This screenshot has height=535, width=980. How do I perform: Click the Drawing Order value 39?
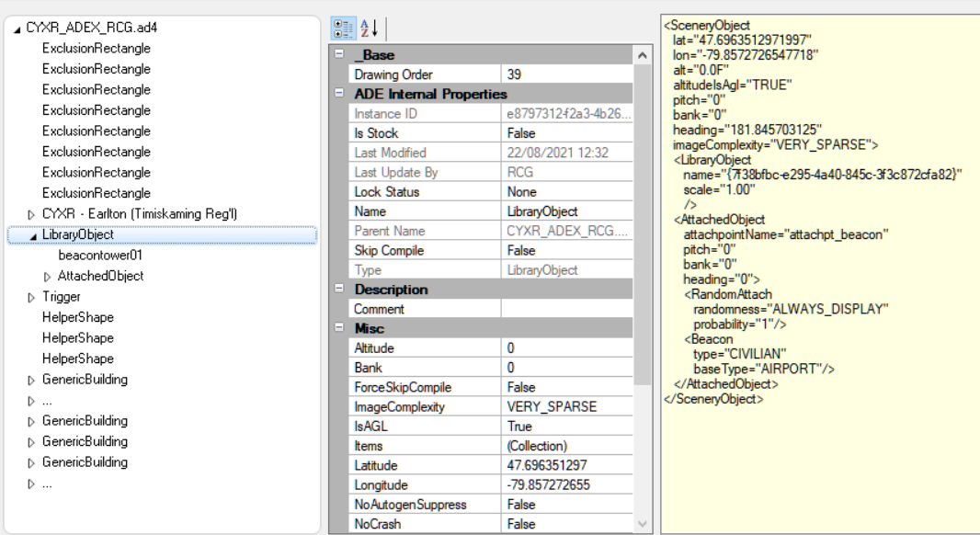click(x=567, y=74)
